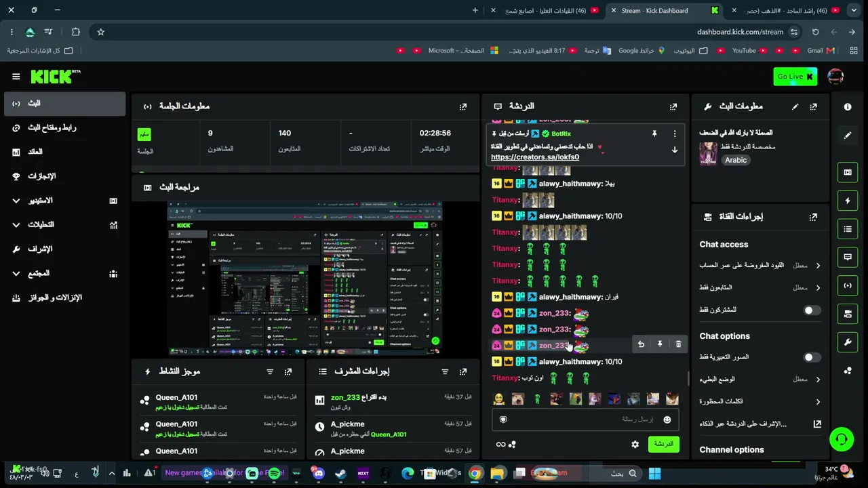Click the Arabic language tag

point(736,161)
